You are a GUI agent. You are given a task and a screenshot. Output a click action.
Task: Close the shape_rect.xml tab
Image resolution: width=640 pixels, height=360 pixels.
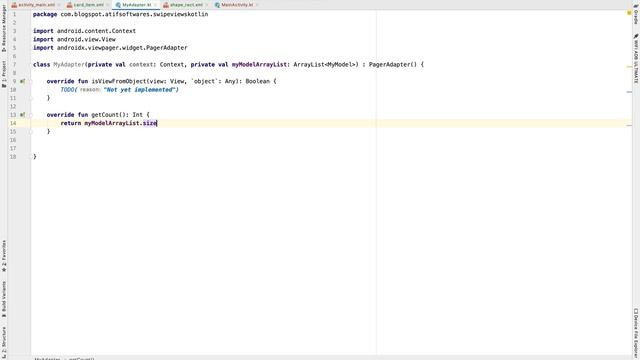click(207, 5)
